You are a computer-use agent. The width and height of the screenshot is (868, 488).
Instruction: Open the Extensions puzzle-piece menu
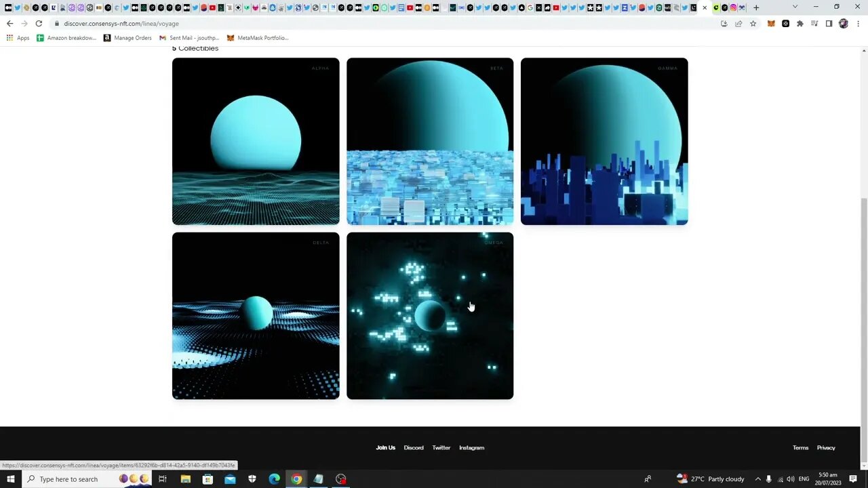click(x=800, y=23)
